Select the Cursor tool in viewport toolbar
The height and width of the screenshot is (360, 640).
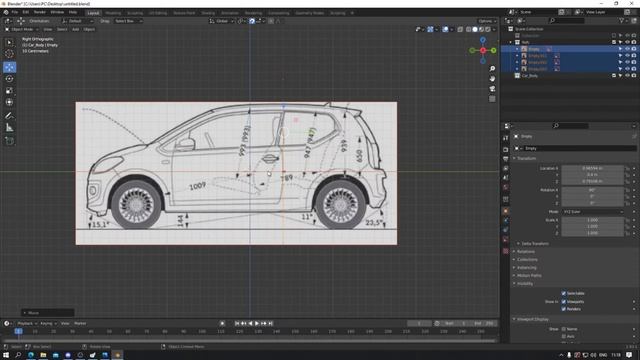(x=9, y=54)
